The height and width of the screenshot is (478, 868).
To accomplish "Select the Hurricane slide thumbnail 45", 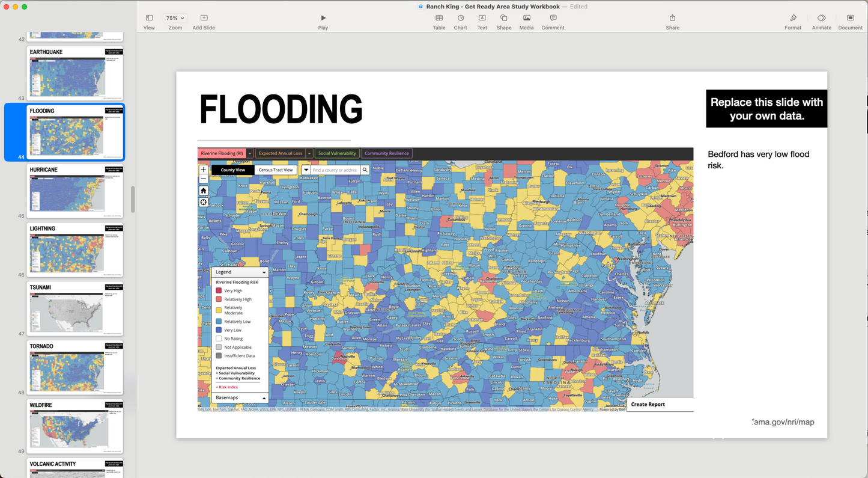I will tap(75, 191).
